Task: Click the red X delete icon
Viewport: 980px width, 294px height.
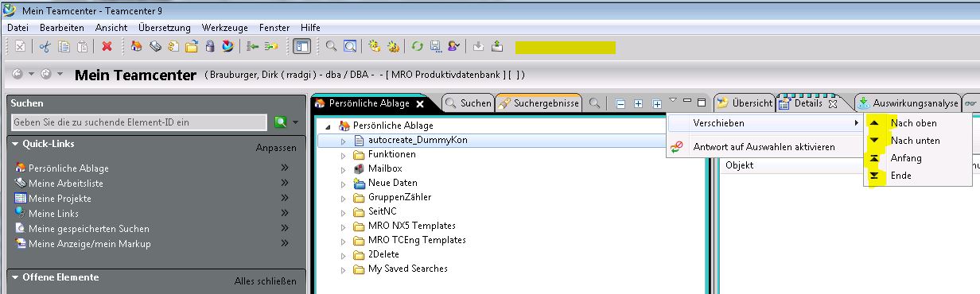Action: tap(107, 46)
